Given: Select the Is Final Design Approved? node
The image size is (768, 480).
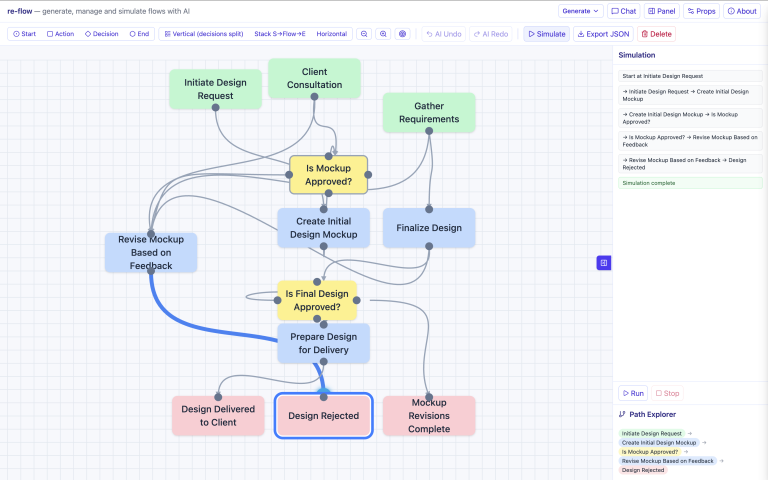Looking at the screenshot, I should pos(317,300).
